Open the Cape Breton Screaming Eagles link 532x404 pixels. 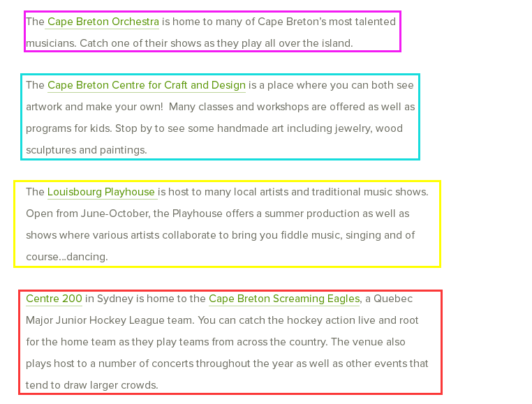tap(284, 299)
